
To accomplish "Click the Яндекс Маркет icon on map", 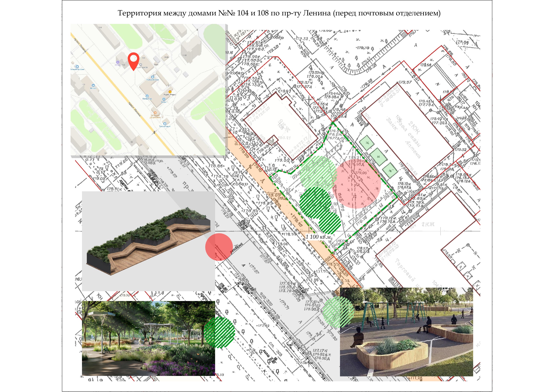I will [x=170, y=92].
